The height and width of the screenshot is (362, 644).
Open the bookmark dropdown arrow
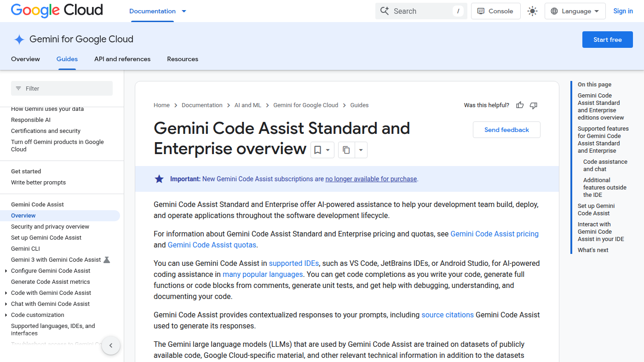tap(328, 150)
